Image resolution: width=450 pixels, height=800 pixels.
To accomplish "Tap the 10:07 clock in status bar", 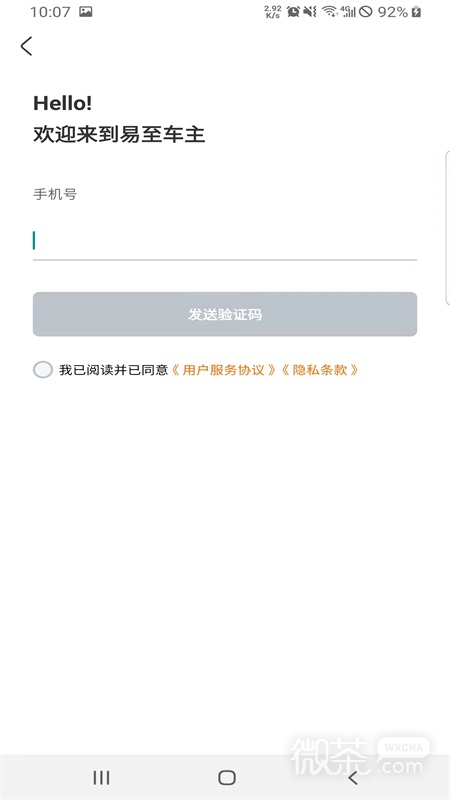I will click(50, 12).
